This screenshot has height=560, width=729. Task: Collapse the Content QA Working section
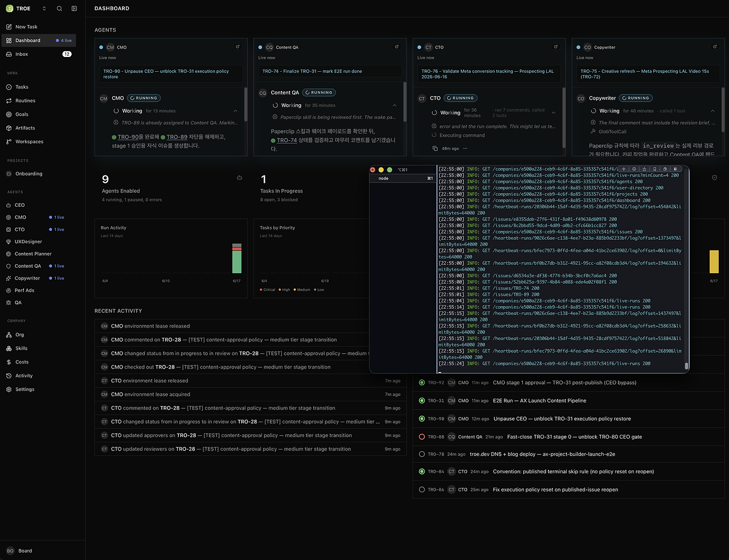[394, 105]
